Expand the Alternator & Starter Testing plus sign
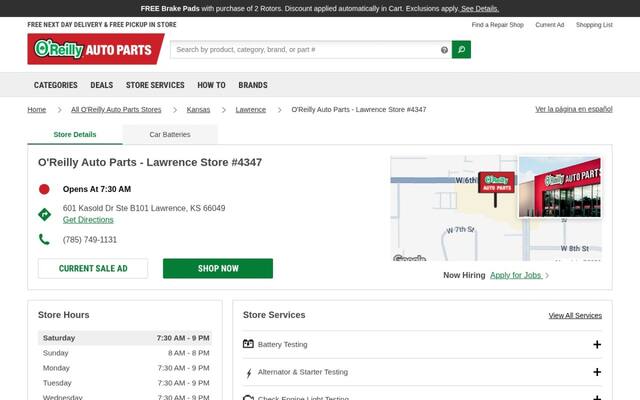This screenshot has height=400, width=640. tap(597, 372)
